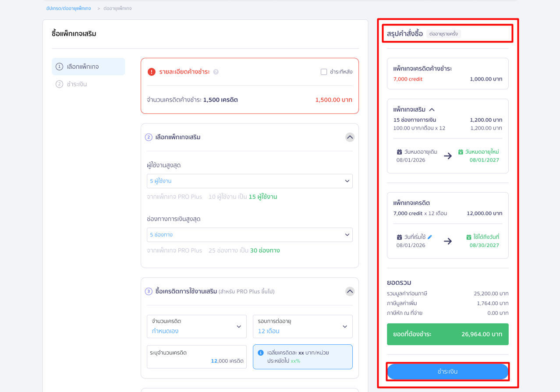Click the blue info icon in credit average box
560x392 pixels.
(x=261, y=353)
